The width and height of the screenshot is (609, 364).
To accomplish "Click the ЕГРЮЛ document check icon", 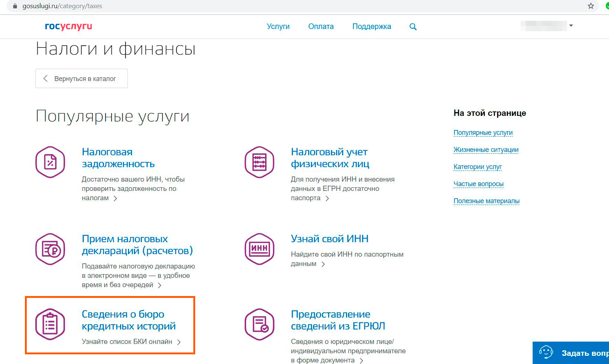I will [x=260, y=324].
